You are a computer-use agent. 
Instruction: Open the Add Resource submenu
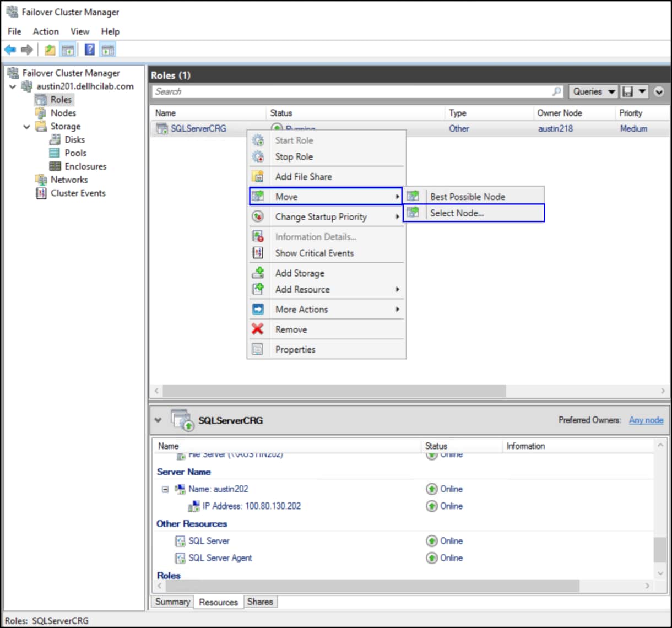click(327, 290)
